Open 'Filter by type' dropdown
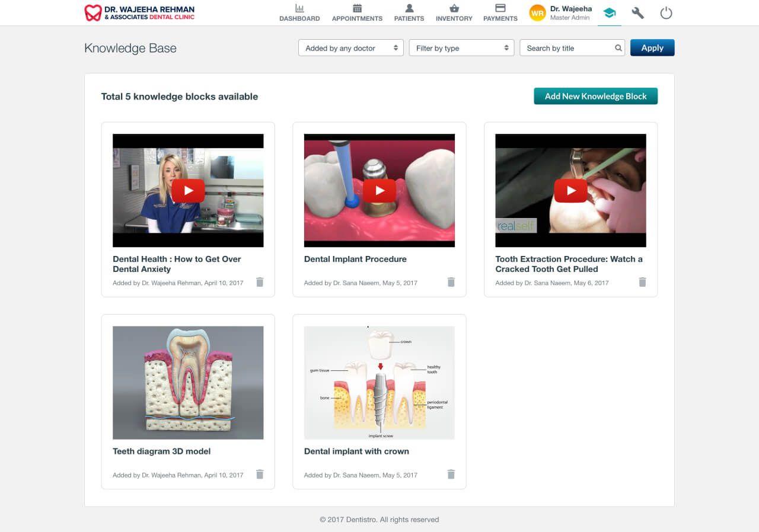 (461, 48)
